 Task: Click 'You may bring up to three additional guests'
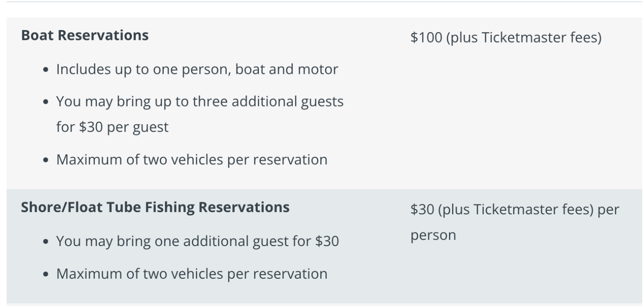pyautogui.click(x=199, y=102)
